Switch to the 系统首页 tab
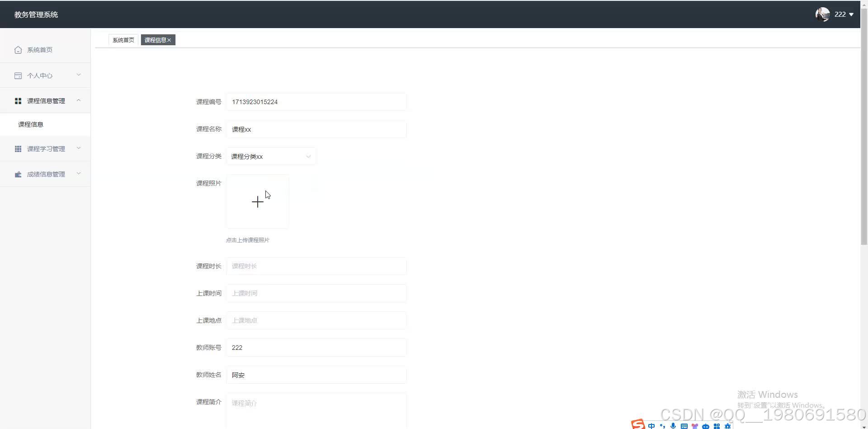868x429 pixels. click(x=123, y=40)
